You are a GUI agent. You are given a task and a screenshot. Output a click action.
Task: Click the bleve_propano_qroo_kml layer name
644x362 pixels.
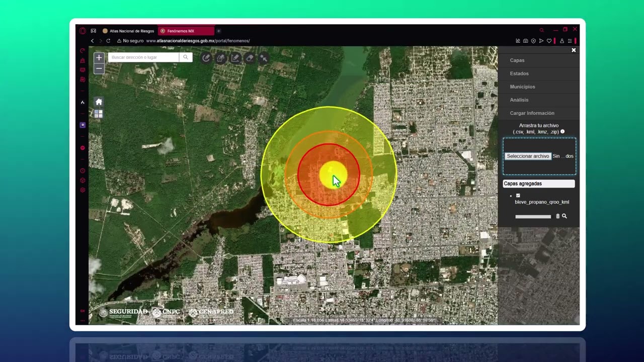coord(542,202)
